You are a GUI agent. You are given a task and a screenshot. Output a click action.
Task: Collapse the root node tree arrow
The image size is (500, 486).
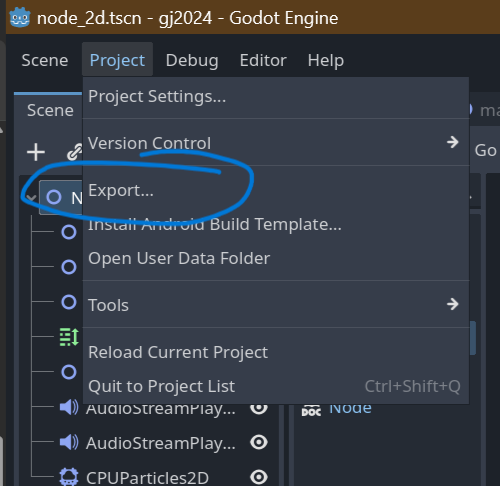(x=31, y=197)
